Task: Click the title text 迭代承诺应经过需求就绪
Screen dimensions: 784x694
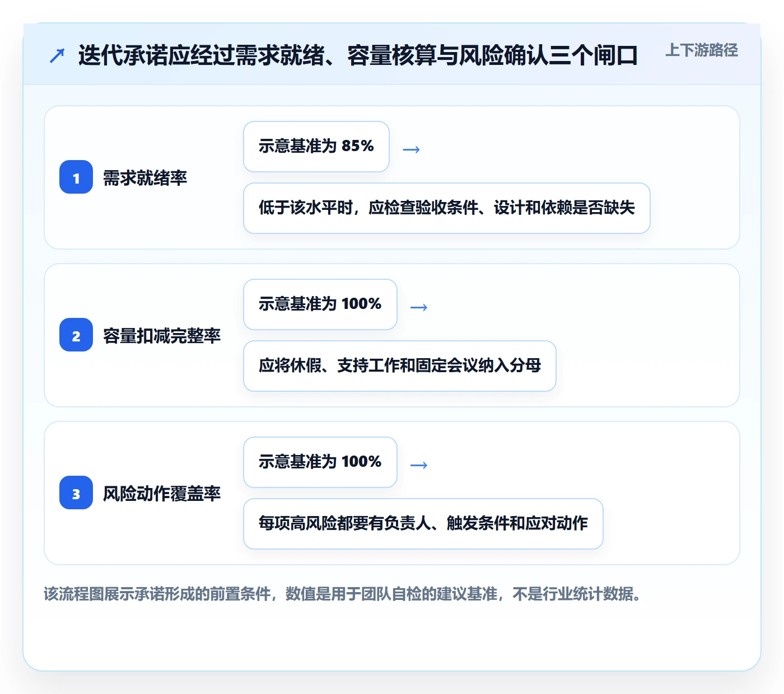Action: pyautogui.click(x=358, y=55)
